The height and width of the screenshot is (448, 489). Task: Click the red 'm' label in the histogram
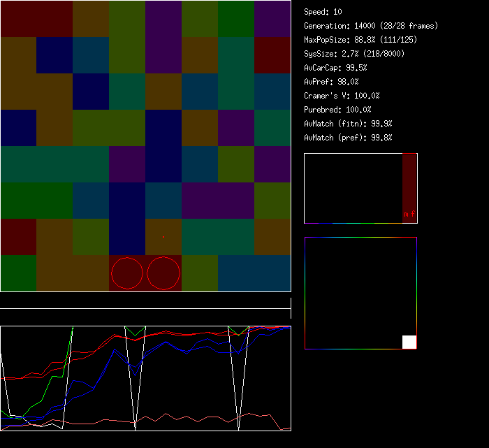(x=406, y=215)
